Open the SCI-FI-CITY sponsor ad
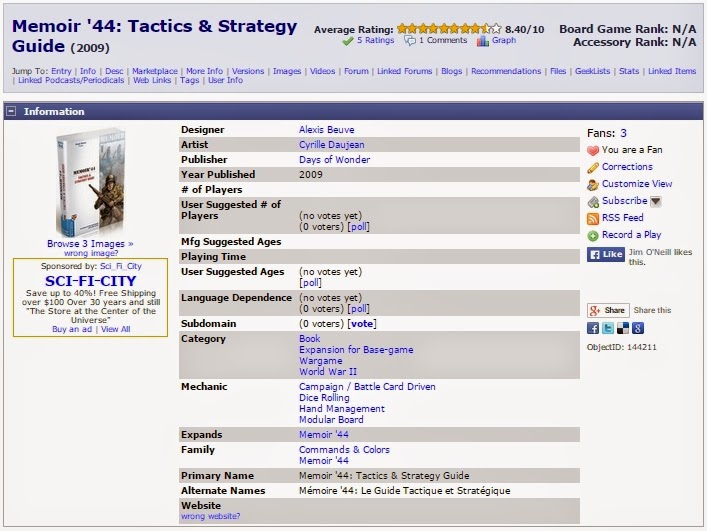707x531 pixels. (x=90, y=281)
